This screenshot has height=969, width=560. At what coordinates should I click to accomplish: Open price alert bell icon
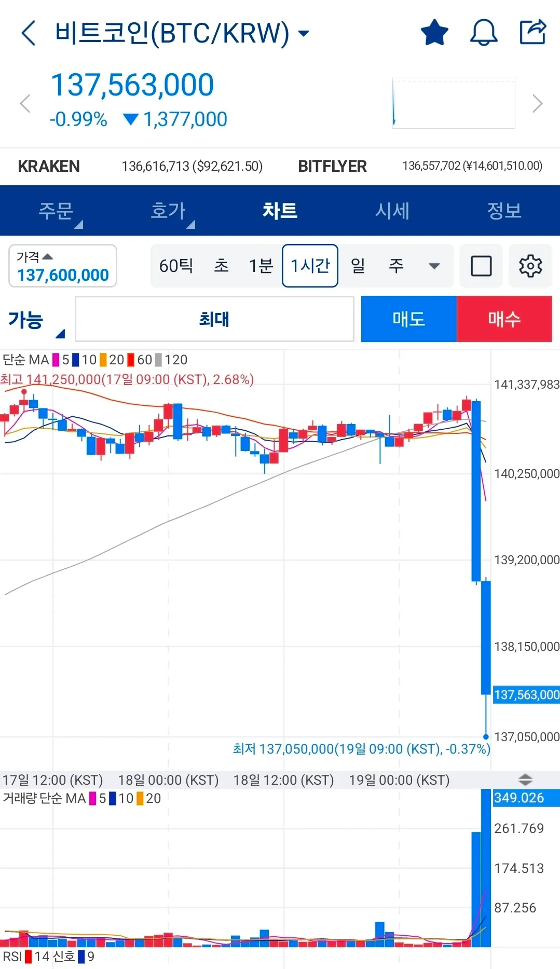[x=483, y=33]
